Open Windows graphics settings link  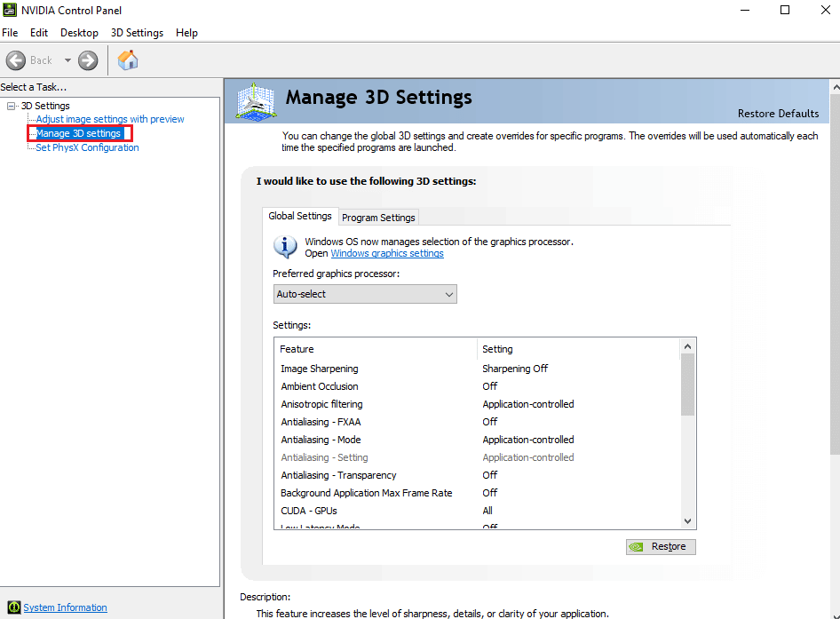click(387, 253)
